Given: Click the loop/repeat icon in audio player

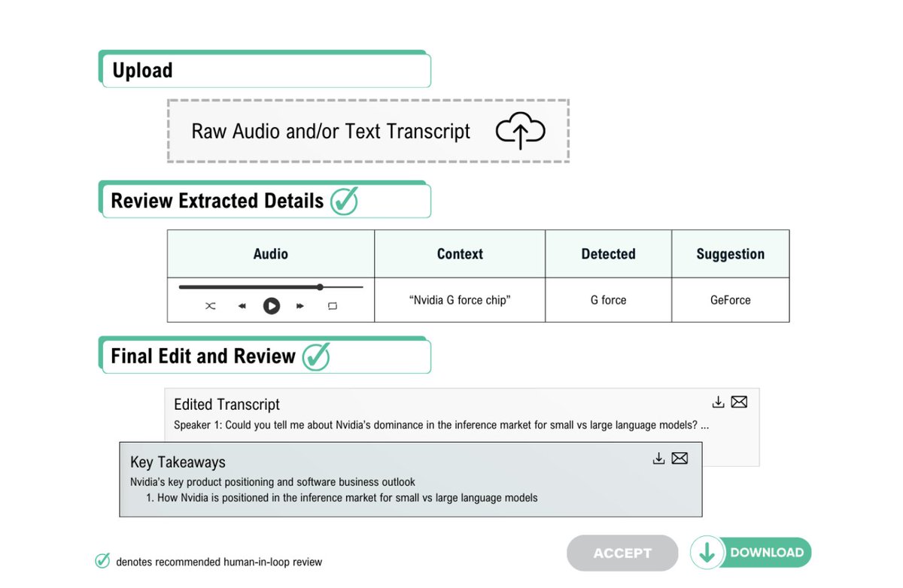Looking at the screenshot, I should point(332,306).
